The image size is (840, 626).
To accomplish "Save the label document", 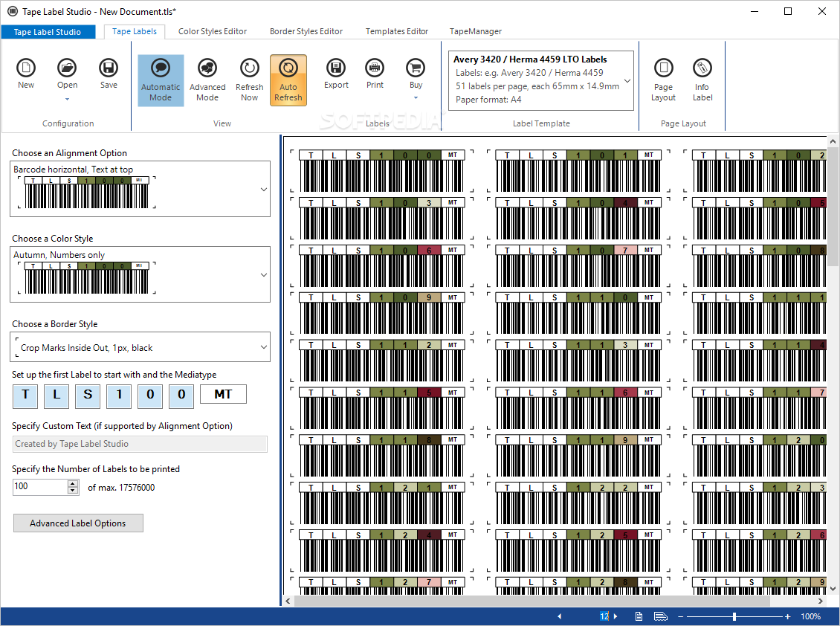I will pyautogui.click(x=109, y=74).
